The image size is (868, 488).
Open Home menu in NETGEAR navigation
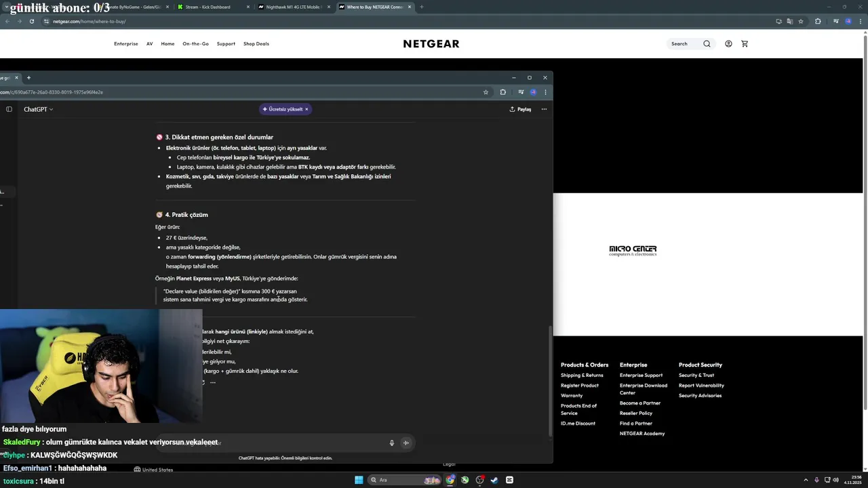[x=167, y=44]
